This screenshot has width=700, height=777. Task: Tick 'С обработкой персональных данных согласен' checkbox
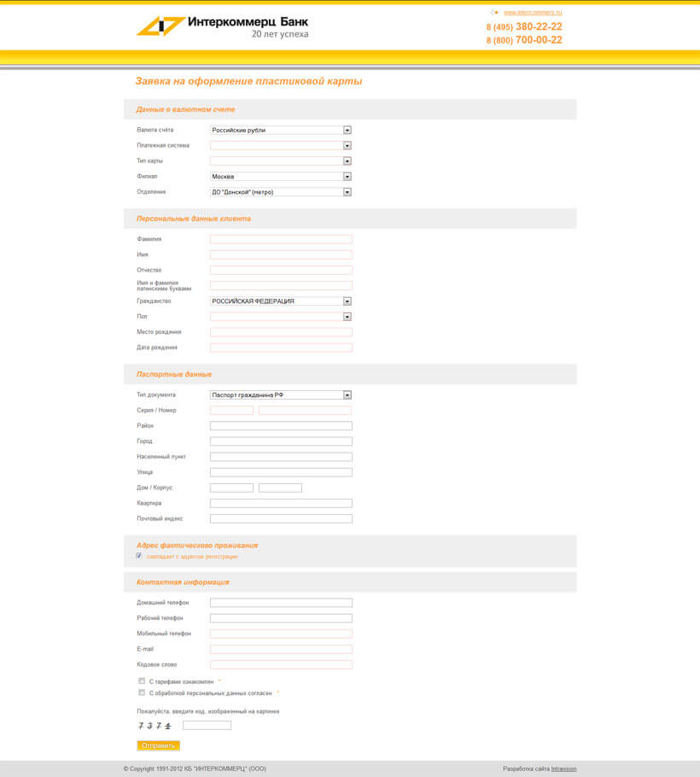[142, 692]
